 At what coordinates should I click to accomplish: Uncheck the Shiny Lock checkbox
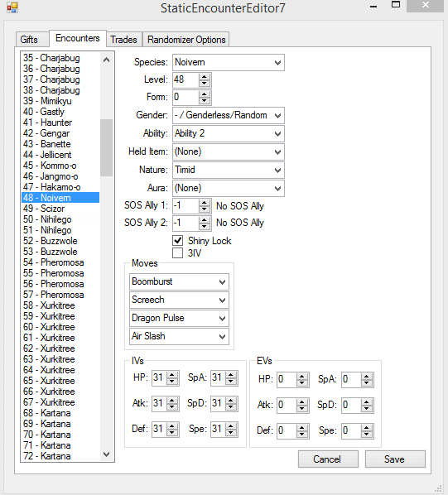(x=178, y=241)
